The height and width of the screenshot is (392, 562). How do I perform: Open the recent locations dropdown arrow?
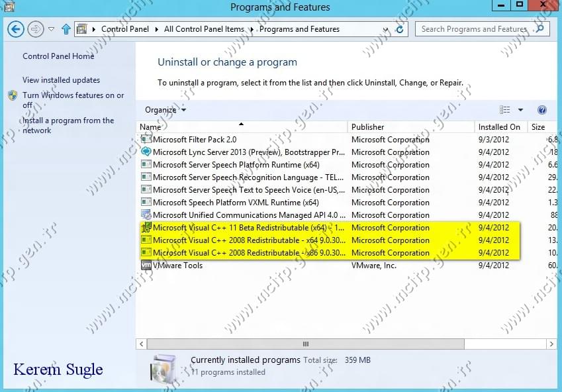51,29
